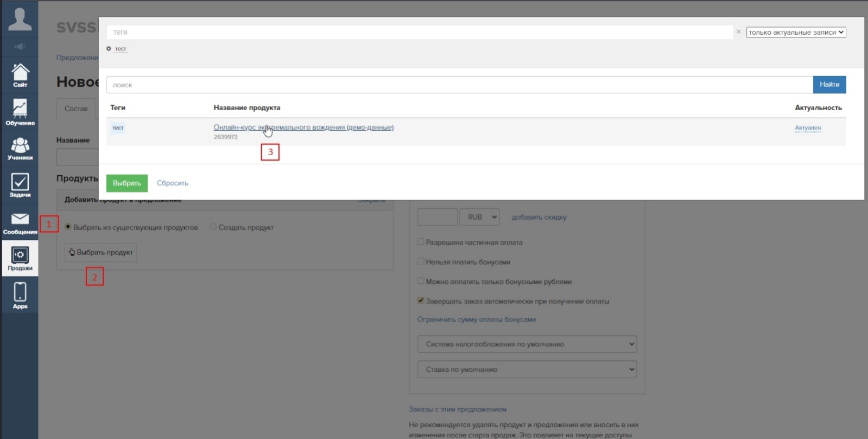Choose the Создать продукт radio option
This screenshot has width=868, height=439.
[x=213, y=227]
